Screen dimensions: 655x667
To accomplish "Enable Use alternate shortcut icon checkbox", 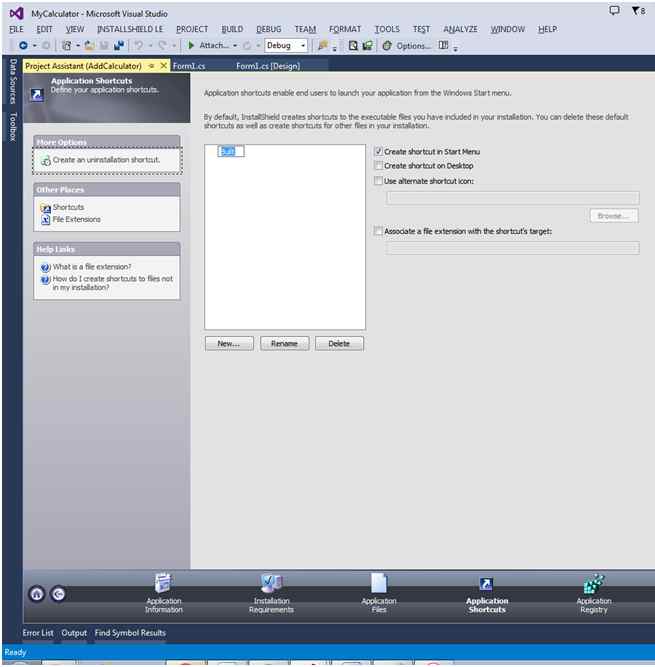I will (x=379, y=181).
